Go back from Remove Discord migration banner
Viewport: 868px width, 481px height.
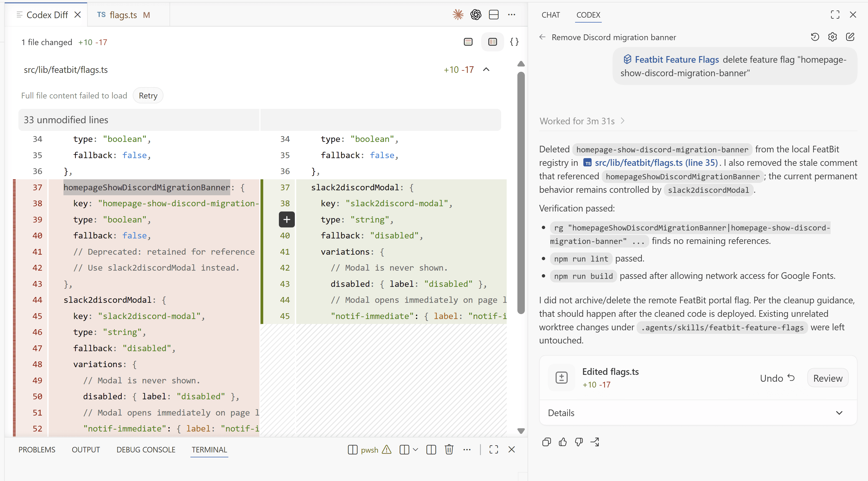542,37
